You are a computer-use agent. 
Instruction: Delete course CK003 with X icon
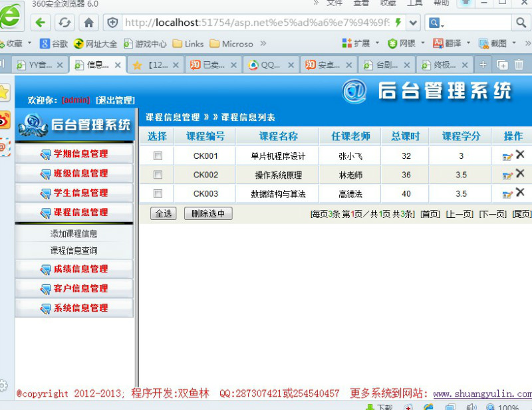click(520, 192)
